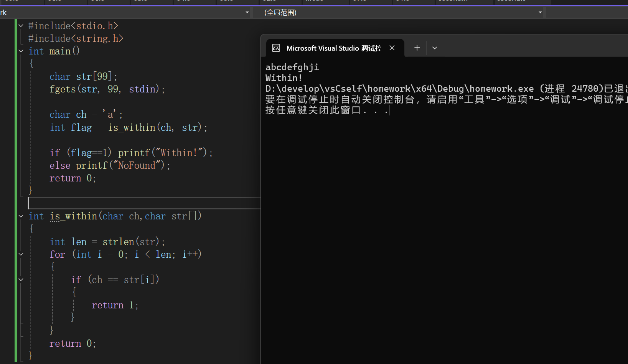Image resolution: width=628 pixels, height=364 pixels.
Task: Collapse the for loop block
Action: pos(21,254)
